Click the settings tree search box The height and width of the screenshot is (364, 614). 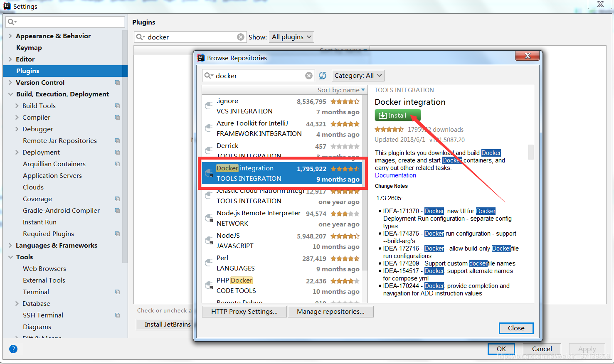(x=65, y=22)
